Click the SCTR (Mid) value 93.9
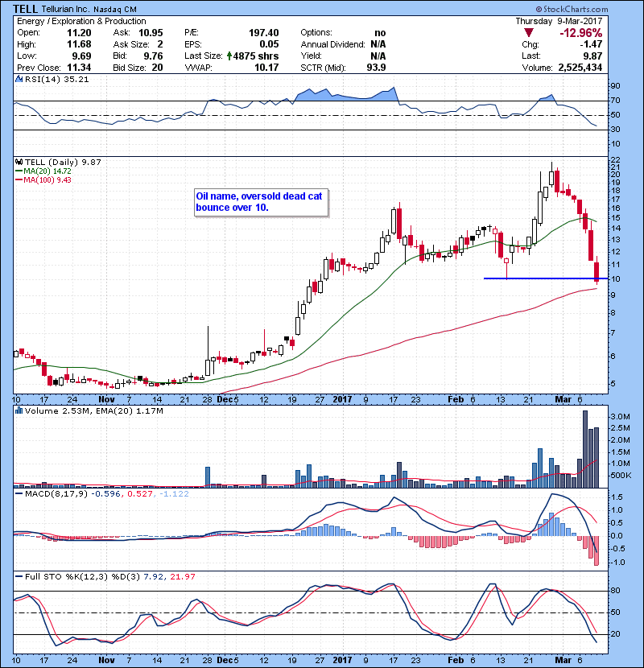 pyautogui.click(x=376, y=68)
